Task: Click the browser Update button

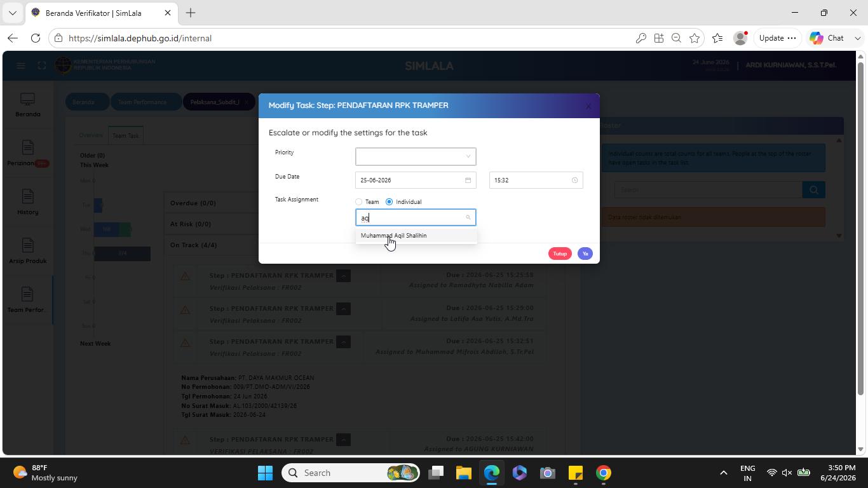Action: (x=776, y=38)
